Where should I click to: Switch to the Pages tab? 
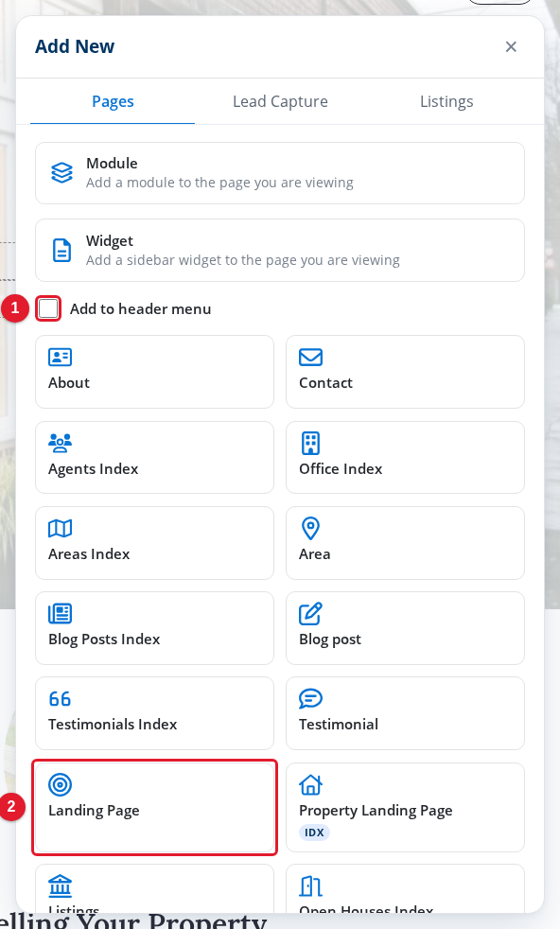[x=113, y=101]
